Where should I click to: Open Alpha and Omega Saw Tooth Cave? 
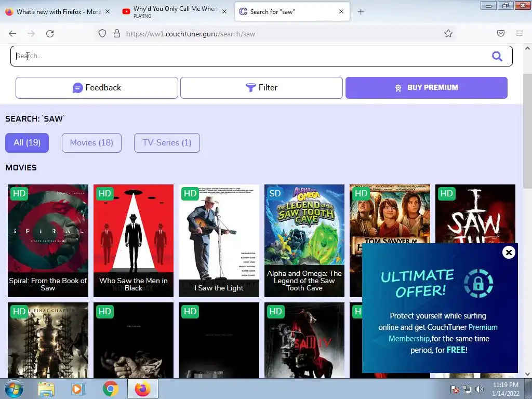coord(304,241)
